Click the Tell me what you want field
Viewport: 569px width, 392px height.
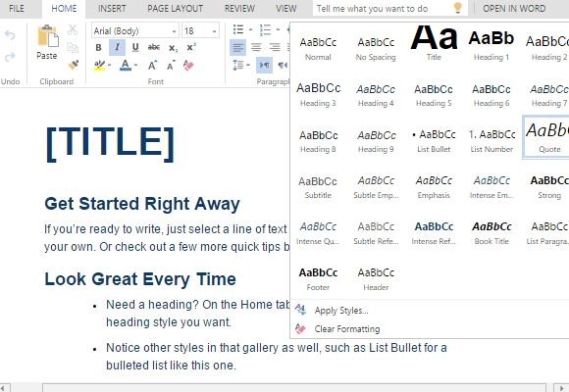[x=384, y=9]
